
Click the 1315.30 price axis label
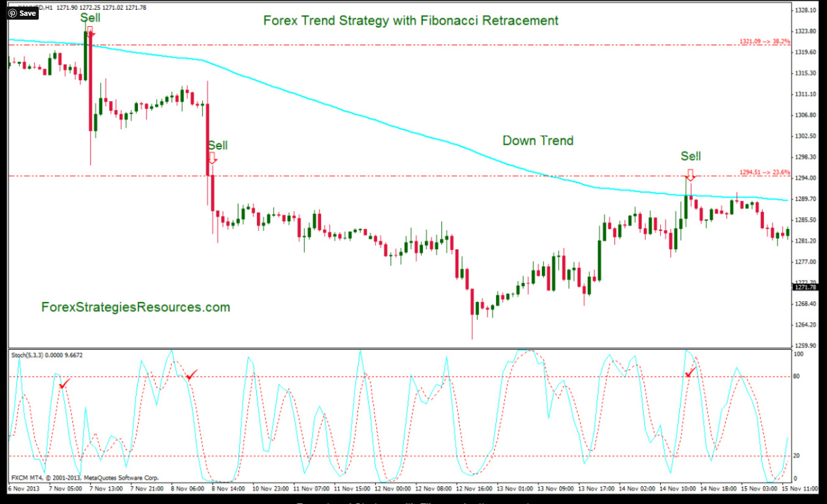click(x=805, y=73)
